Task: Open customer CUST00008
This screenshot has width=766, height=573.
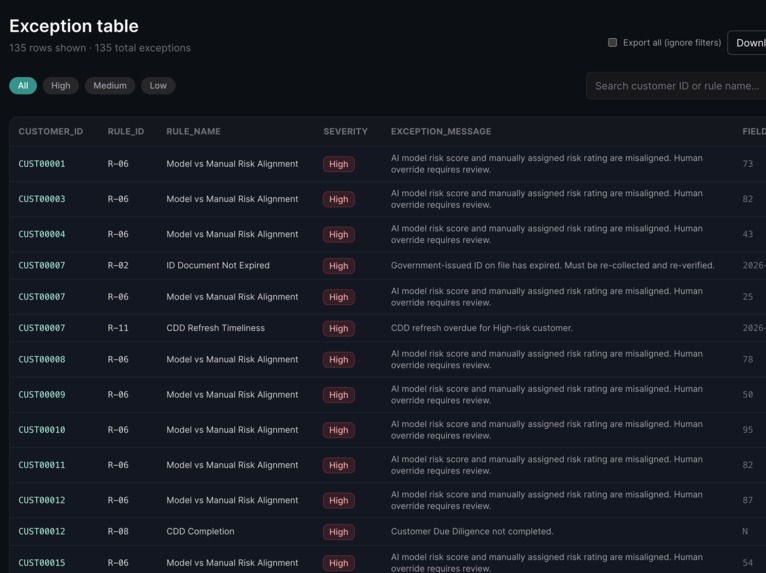Action: (x=42, y=359)
